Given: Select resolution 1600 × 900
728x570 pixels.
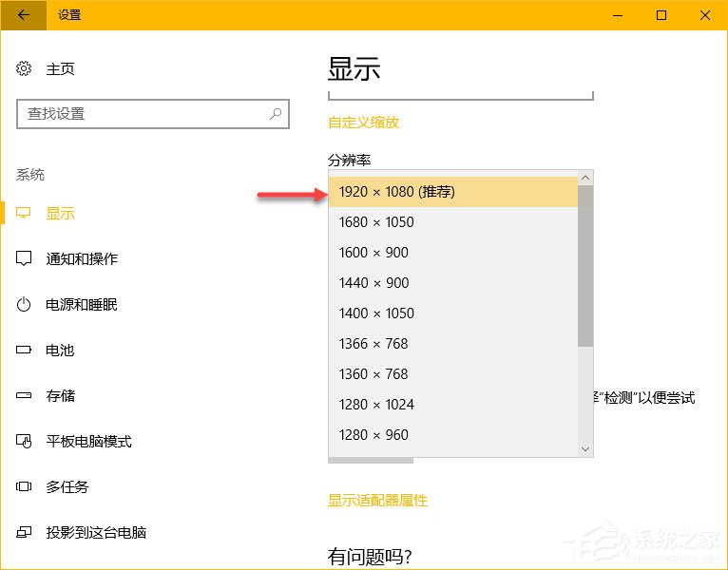Looking at the screenshot, I should [x=453, y=253].
